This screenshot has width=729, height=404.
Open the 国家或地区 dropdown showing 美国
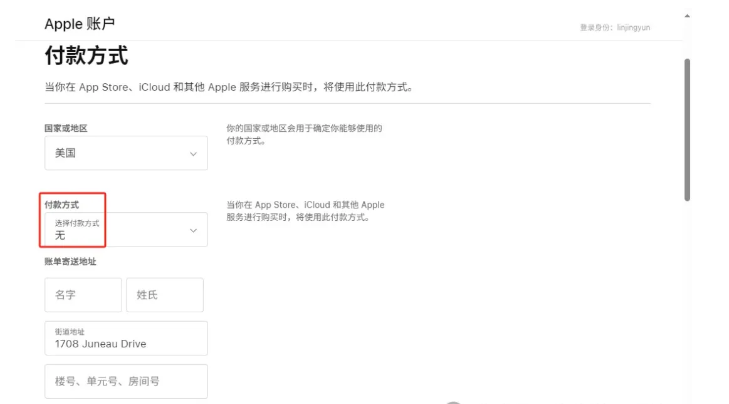click(126, 153)
